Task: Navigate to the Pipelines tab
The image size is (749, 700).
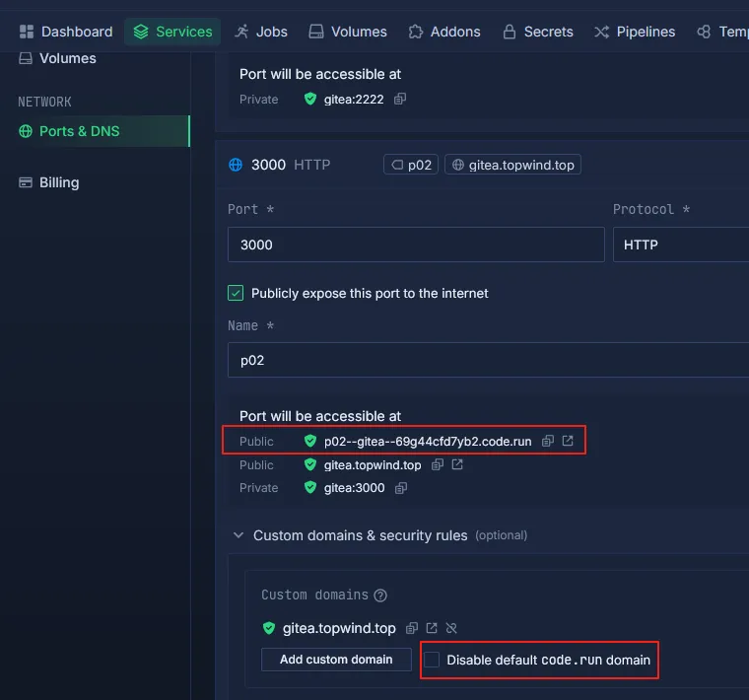Action: point(635,32)
